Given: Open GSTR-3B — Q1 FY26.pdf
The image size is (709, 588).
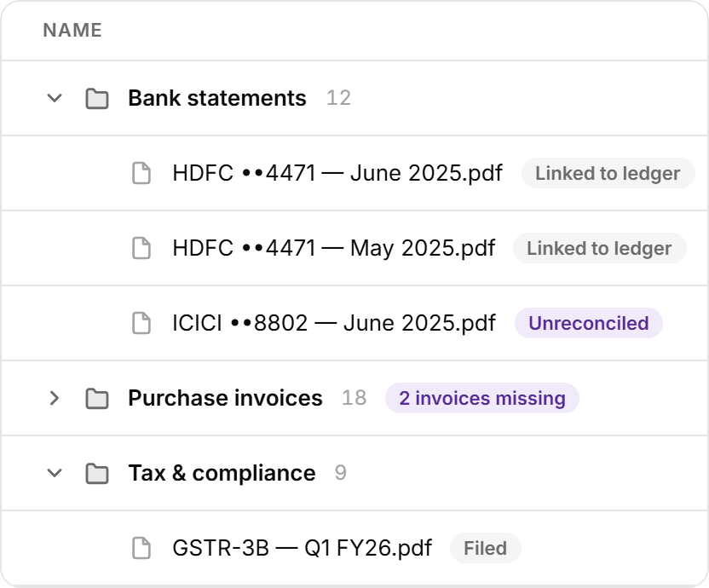Looking at the screenshot, I should coord(302,548).
